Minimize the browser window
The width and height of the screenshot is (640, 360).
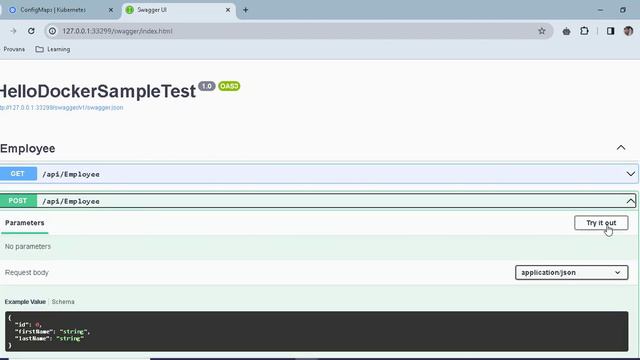[x=600, y=10]
